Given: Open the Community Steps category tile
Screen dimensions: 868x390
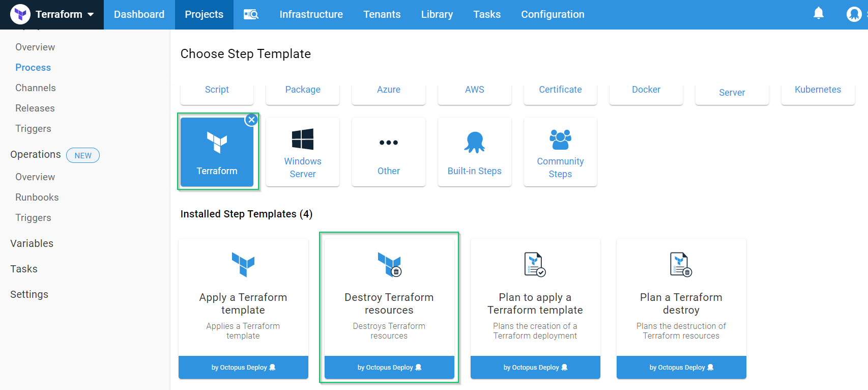Looking at the screenshot, I should [560, 152].
